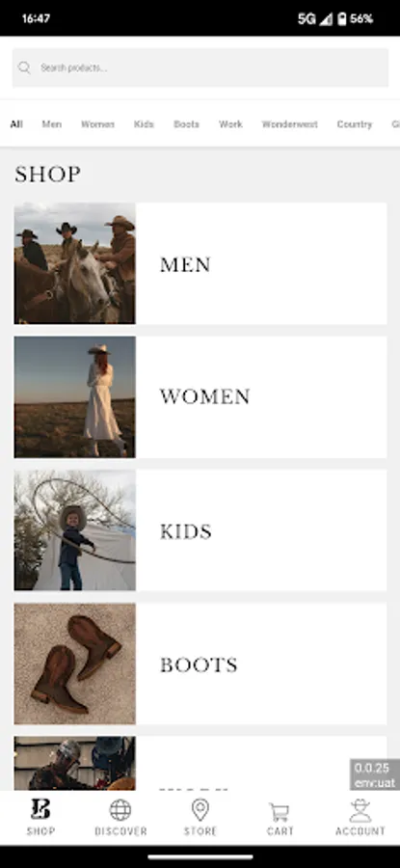Open the Cart icon
This screenshot has height=868, width=400.
pos(280,812)
